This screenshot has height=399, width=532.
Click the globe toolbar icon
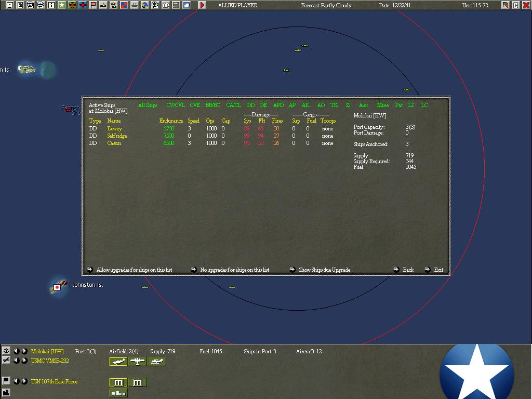145,5
